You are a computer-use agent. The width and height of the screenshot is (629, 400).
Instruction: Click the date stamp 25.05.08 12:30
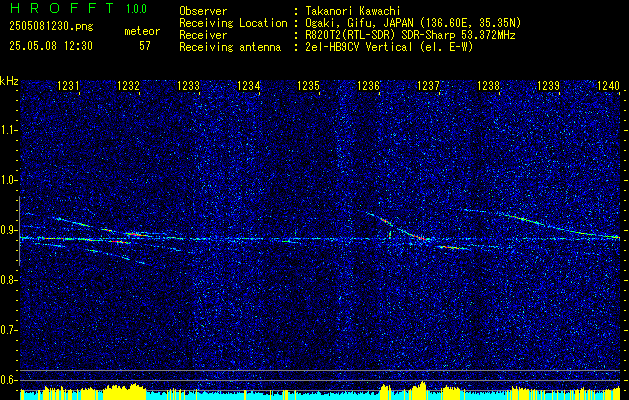tap(51, 46)
